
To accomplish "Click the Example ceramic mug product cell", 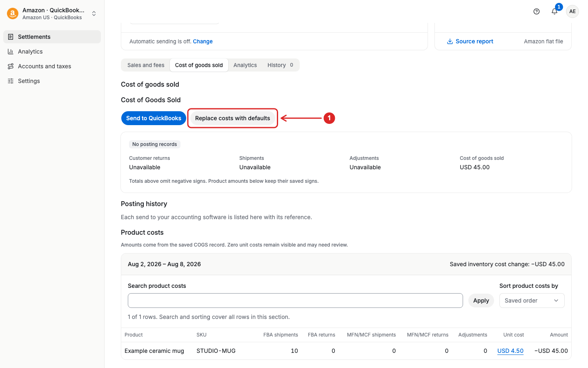I will pyautogui.click(x=154, y=351).
